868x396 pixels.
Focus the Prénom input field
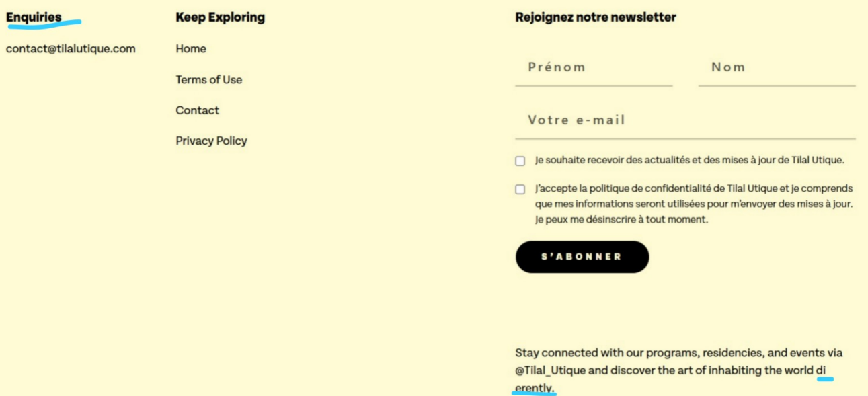tap(594, 68)
